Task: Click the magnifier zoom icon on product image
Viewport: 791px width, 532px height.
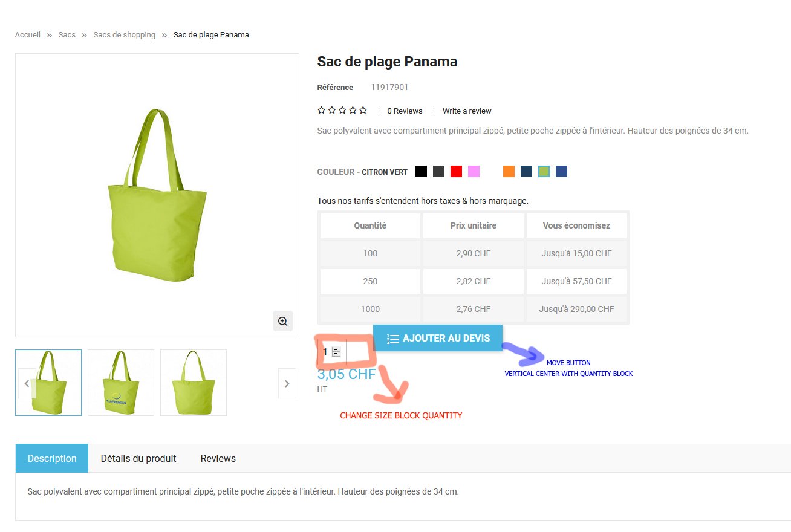Action: point(282,321)
